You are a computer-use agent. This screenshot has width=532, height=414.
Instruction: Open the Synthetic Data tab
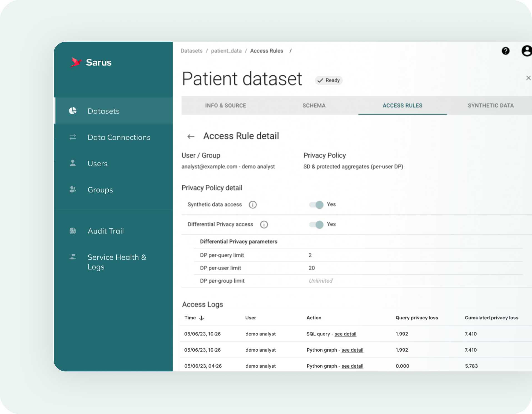click(x=491, y=105)
